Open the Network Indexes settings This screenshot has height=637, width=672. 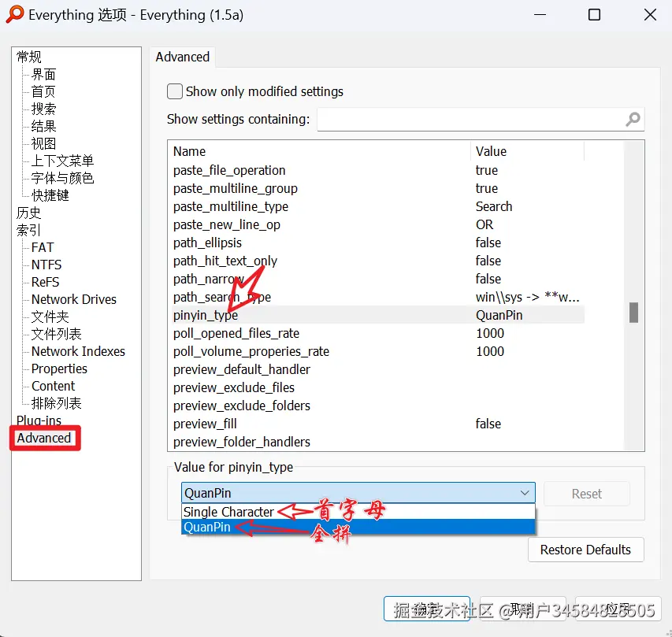tap(78, 351)
